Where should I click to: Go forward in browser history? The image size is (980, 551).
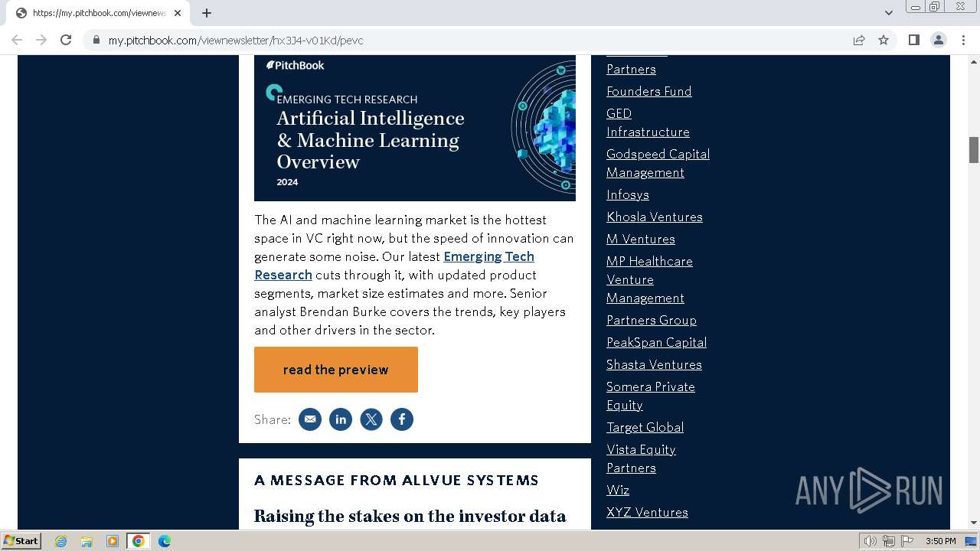click(x=41, y=40)
